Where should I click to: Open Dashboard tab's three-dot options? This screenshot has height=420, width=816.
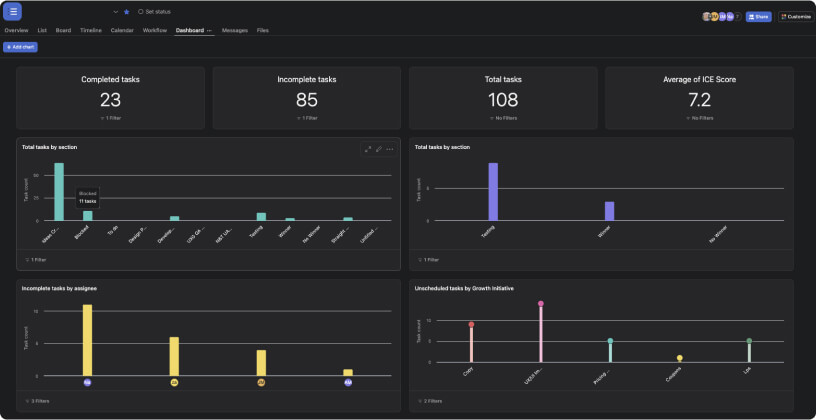pyautogui.click(x=209, y=31)
